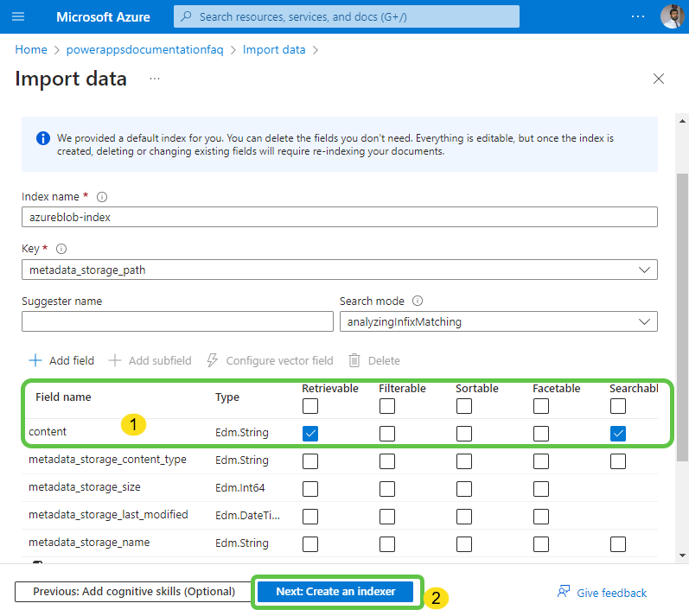Open the Search mode dropdown
This screenshot has height=616, width=689.
click(x=498, y=321)
